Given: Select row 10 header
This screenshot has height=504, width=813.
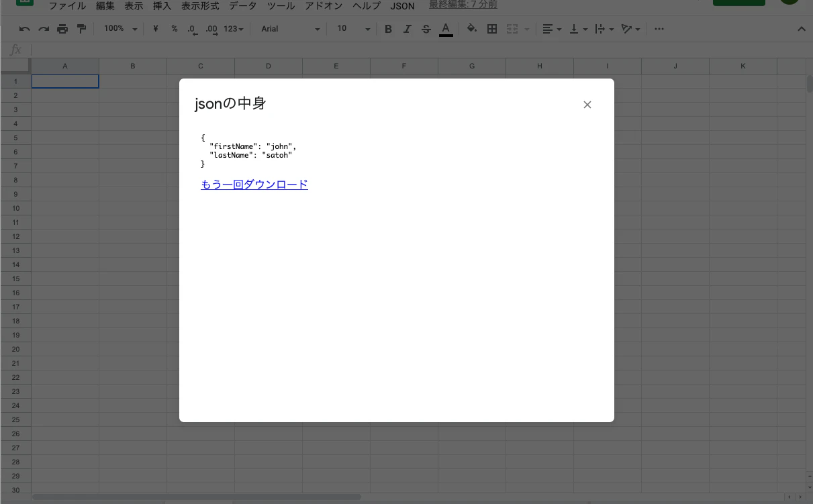Looking at the screenshot, I should 15,208.
